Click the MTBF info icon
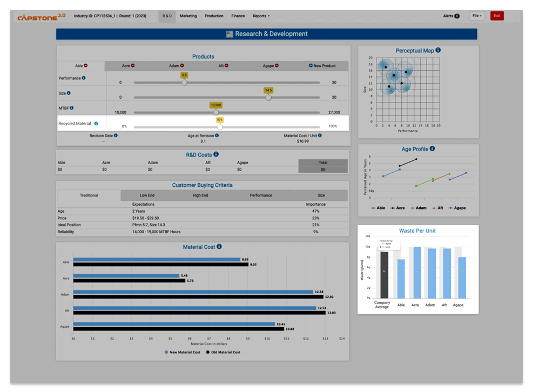This screenshot has height=392, width=533. pos(71,107)
